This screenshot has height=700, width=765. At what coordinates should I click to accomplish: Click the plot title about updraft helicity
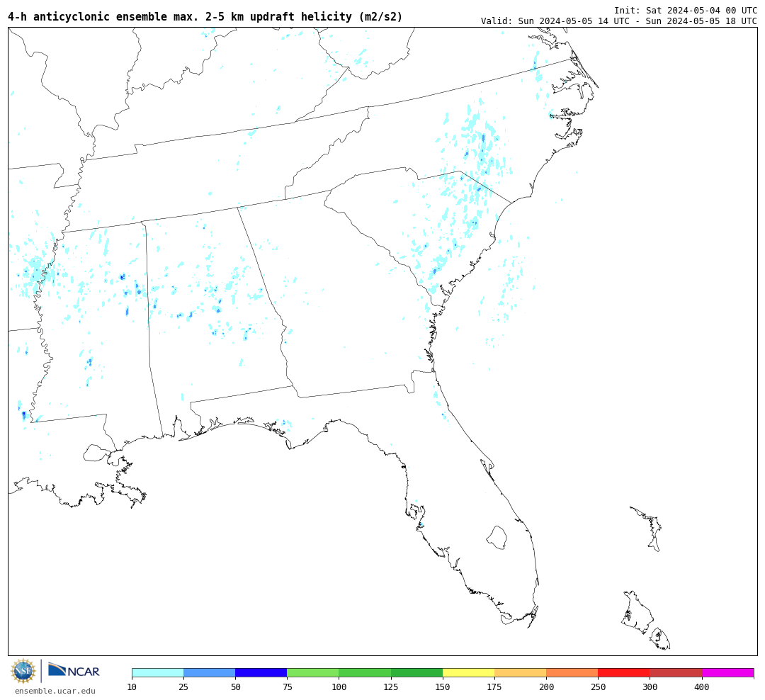click(x=205, y=16)
